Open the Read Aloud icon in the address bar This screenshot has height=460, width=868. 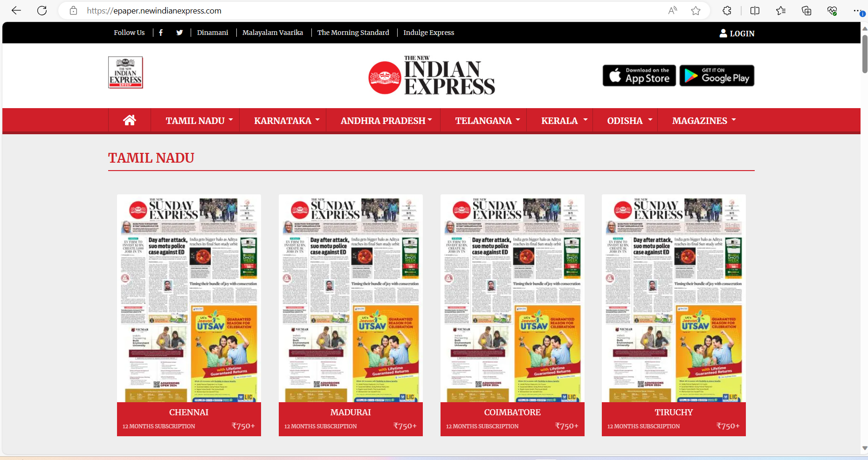click(x=672, y=11)
